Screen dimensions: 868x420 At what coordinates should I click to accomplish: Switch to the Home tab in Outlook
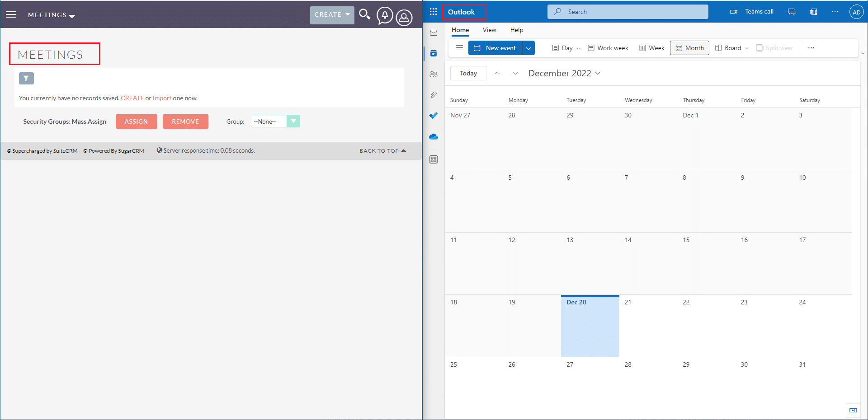point(460,30)
